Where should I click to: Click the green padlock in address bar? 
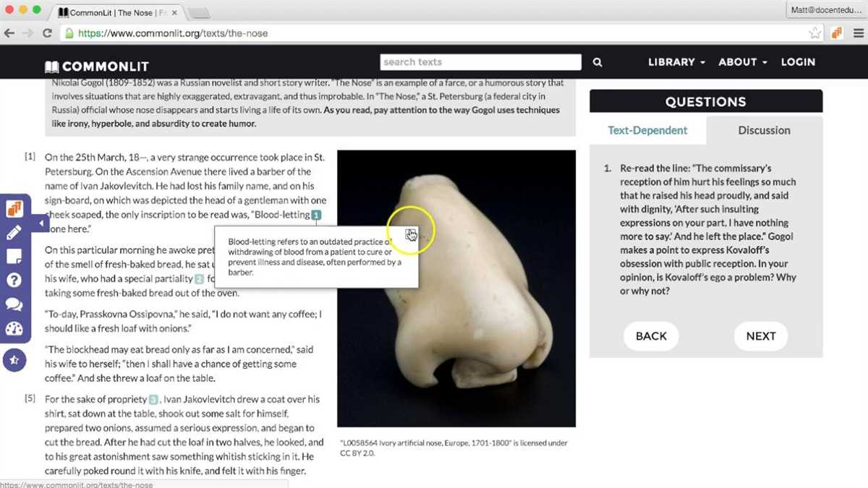(x=69, y=33)
